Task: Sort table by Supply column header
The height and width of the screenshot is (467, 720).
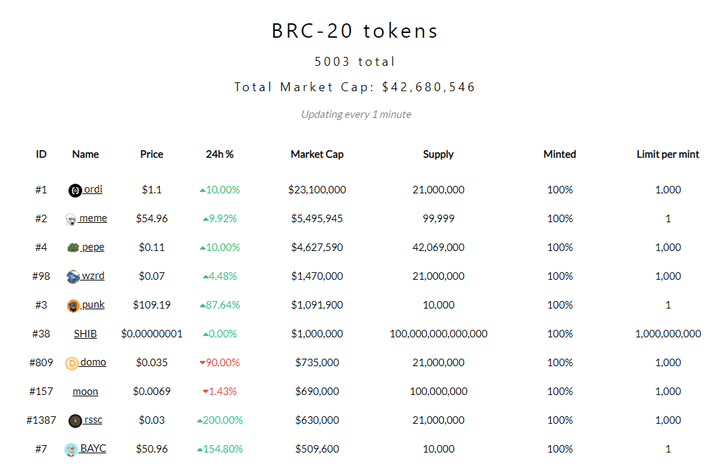Action: coord(438,154)
